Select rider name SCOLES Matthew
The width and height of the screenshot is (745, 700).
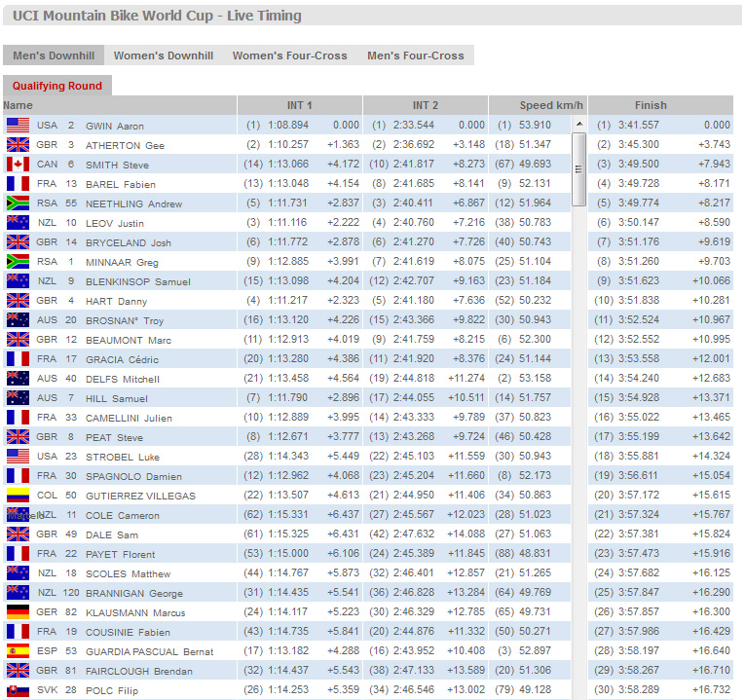[x=128, y=574]
